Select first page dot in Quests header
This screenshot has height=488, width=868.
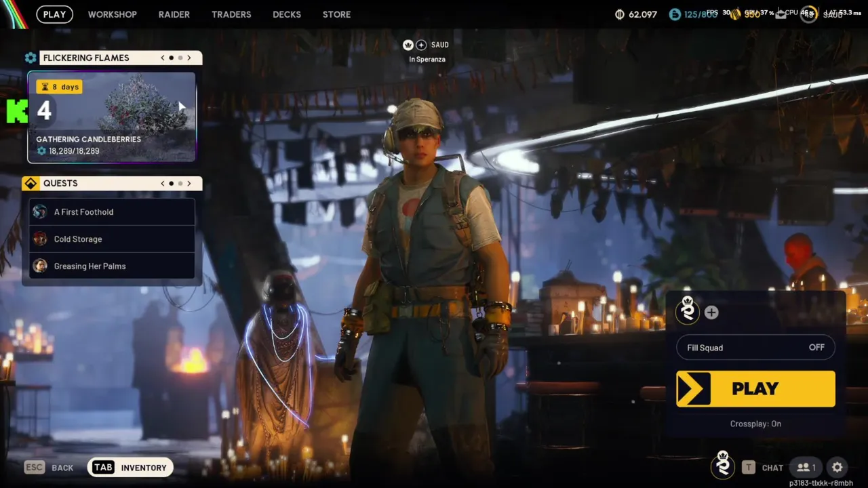pyautogui.click(x=172, y=184)
